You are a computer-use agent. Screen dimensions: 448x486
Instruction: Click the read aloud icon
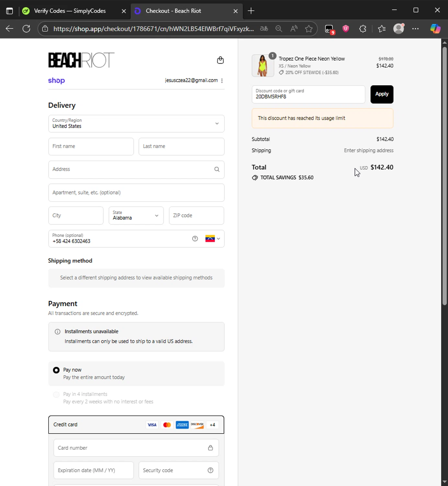(x=294, y=29)
